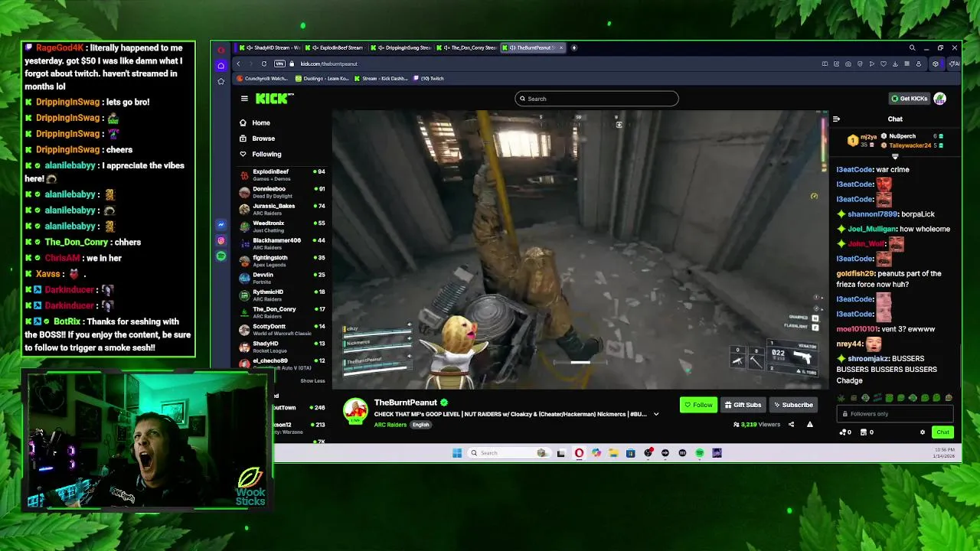Open Weedtronix channel in sidebar
980x551 pixels.
coord(282,226)
